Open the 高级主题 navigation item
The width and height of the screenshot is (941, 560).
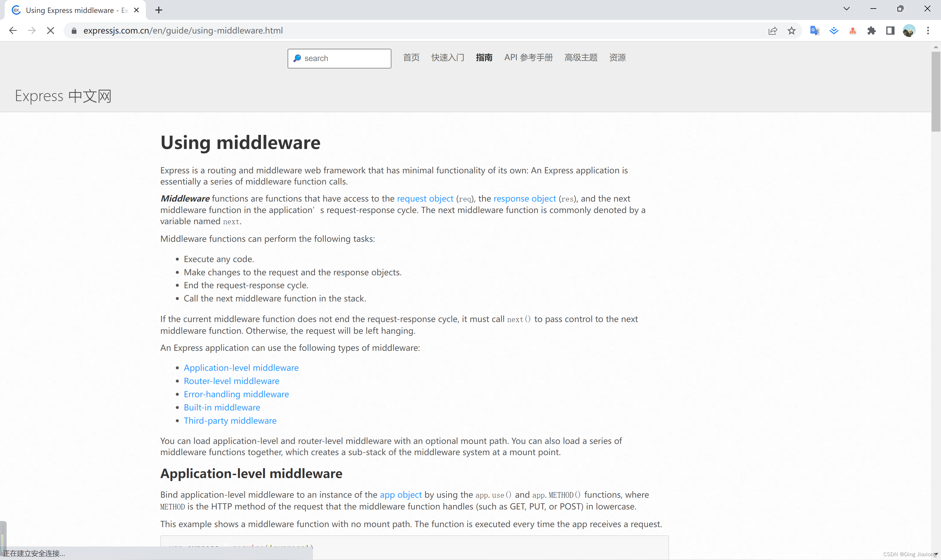point(581,58)
